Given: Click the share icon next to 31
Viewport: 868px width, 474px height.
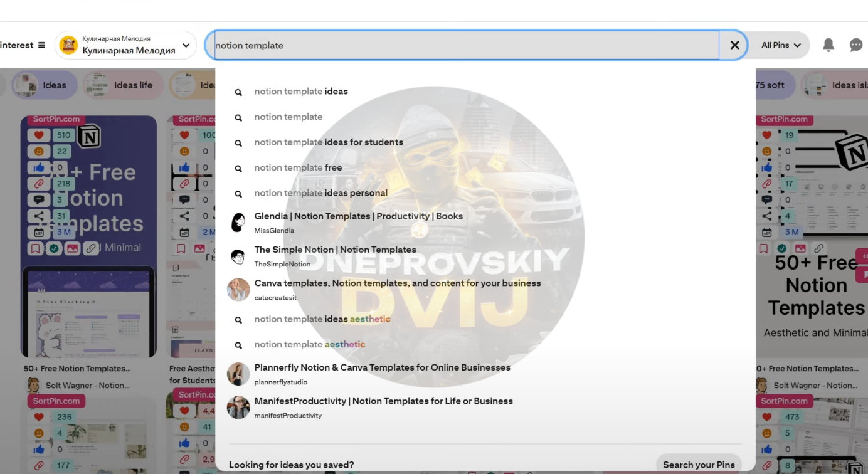Looking at the screenshot, I should pos(39,216).
